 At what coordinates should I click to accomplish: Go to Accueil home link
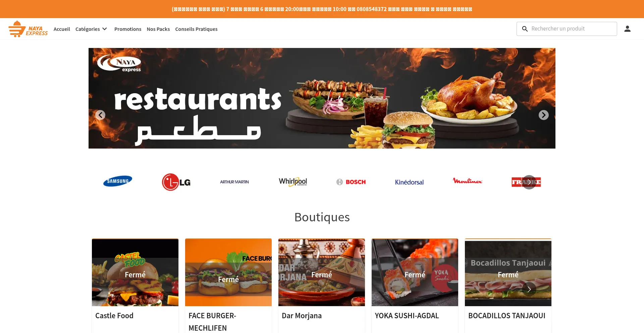(x=62, y=29)
